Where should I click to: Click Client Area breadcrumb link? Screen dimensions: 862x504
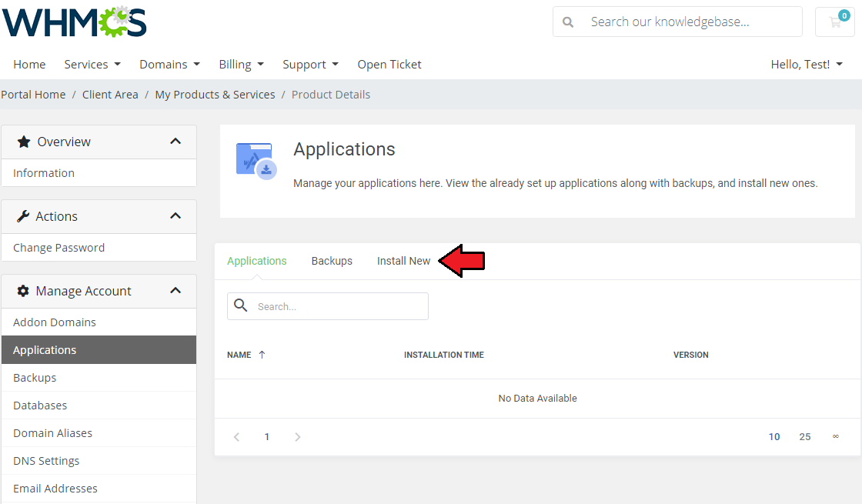coord(110,95)
